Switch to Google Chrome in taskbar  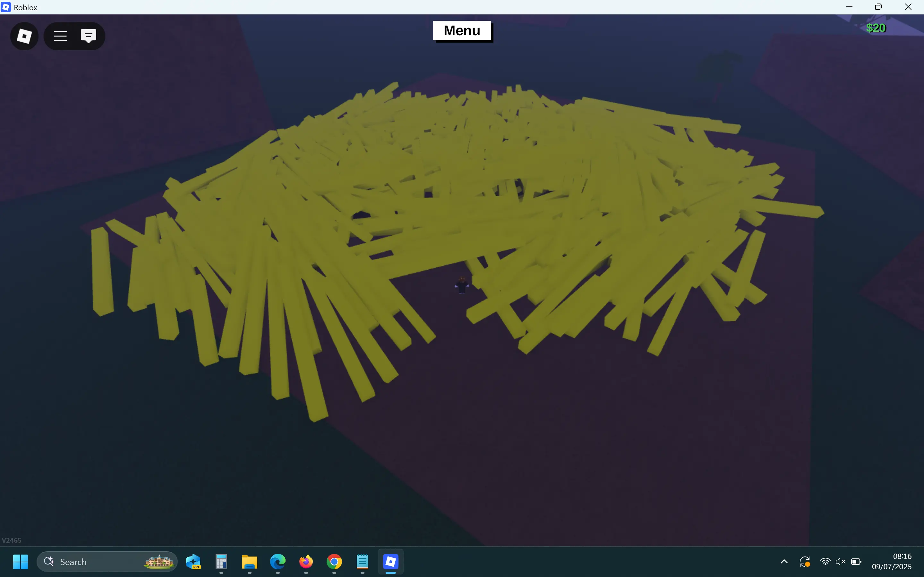(334, 562)
